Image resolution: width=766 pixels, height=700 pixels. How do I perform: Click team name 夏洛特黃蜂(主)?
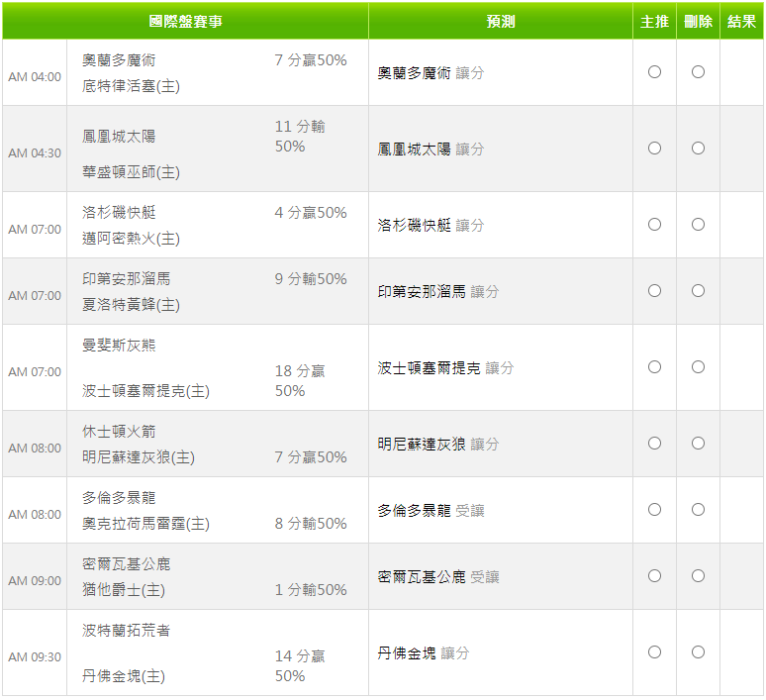[131, 305]
